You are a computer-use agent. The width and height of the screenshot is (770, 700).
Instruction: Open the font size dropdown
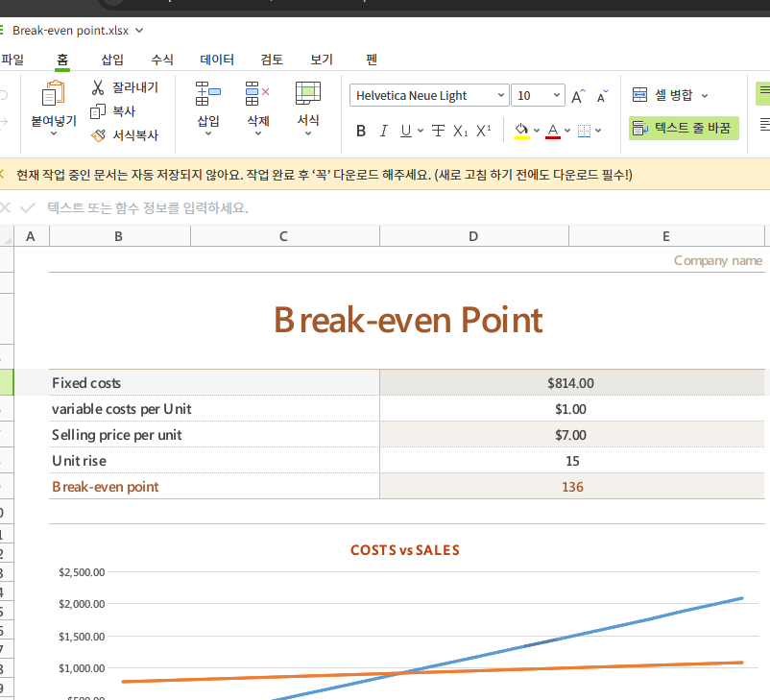536,95
